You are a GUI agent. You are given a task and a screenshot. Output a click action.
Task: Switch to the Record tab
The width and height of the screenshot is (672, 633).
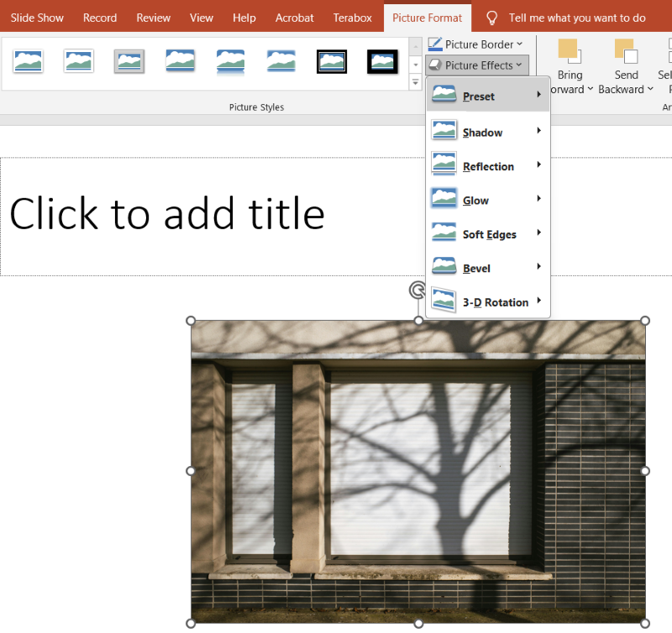99,18
